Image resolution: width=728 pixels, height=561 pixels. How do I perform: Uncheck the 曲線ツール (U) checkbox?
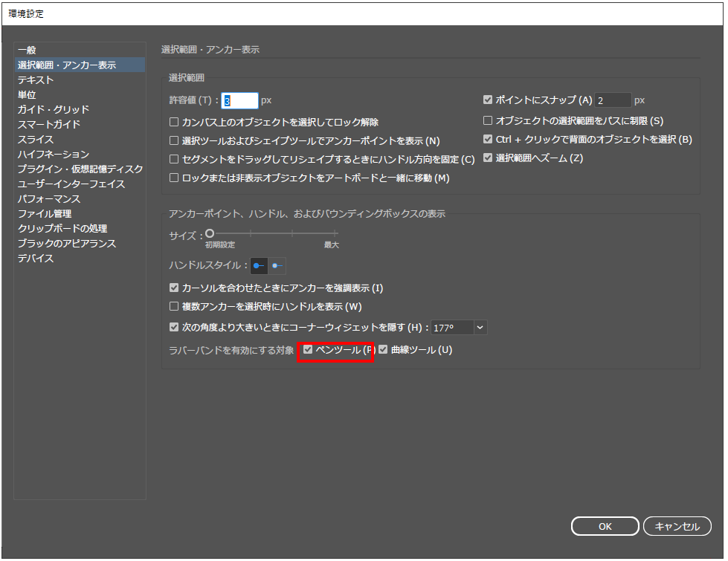384,350
